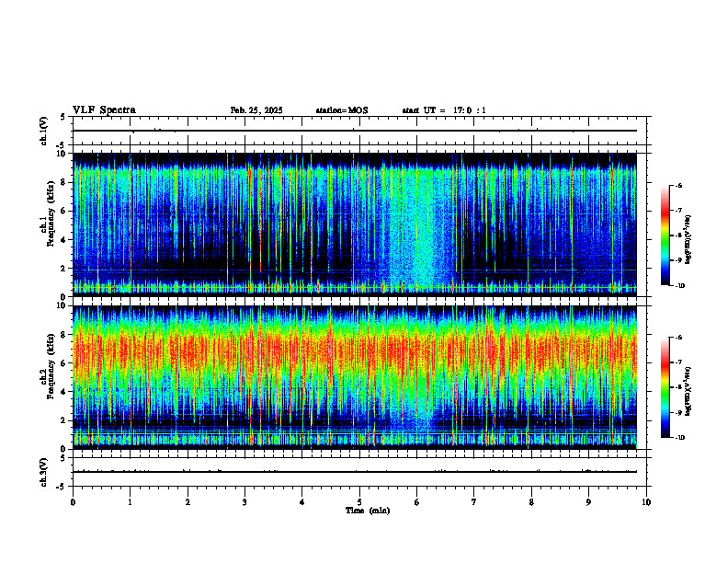Click the "-6" label on ch.1 color bar

click(678, 185)
